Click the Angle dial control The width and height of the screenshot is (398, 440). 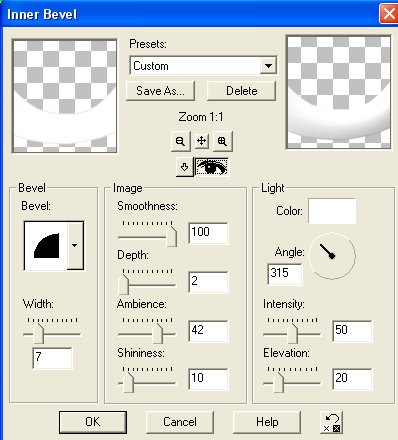(332, 256)
